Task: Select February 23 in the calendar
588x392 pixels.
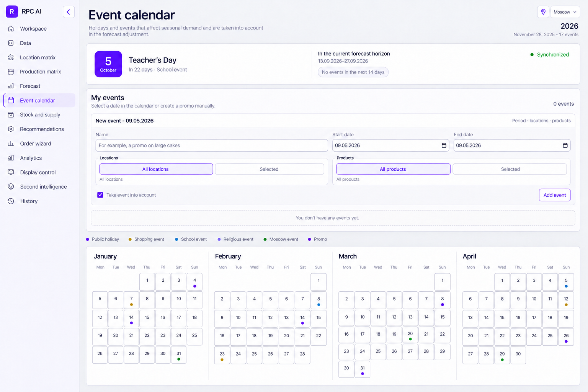Action: [x=222, y=355]
